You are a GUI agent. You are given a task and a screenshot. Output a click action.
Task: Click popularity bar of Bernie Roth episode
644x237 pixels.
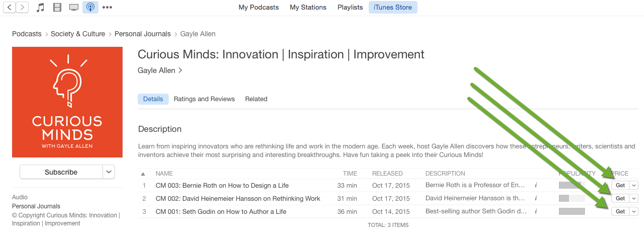[572, 185]
